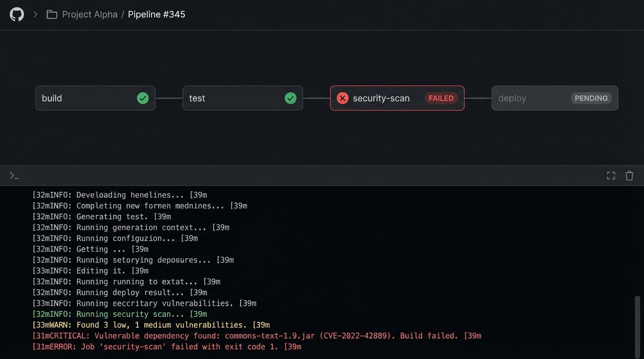Image resolution: width=644 pixels, height=359 pixels.
Task: Open the test stage label
Action: coord(197,98)
